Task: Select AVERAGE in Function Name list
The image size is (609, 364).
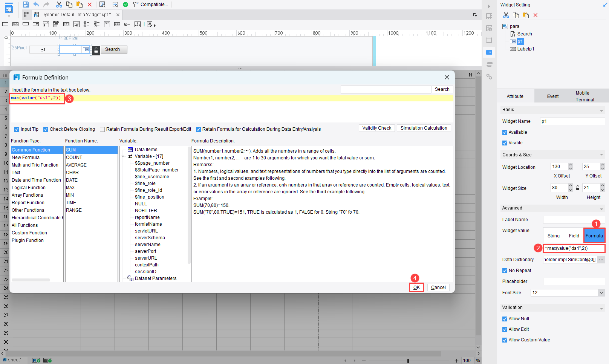Action: tap(76, 165)
